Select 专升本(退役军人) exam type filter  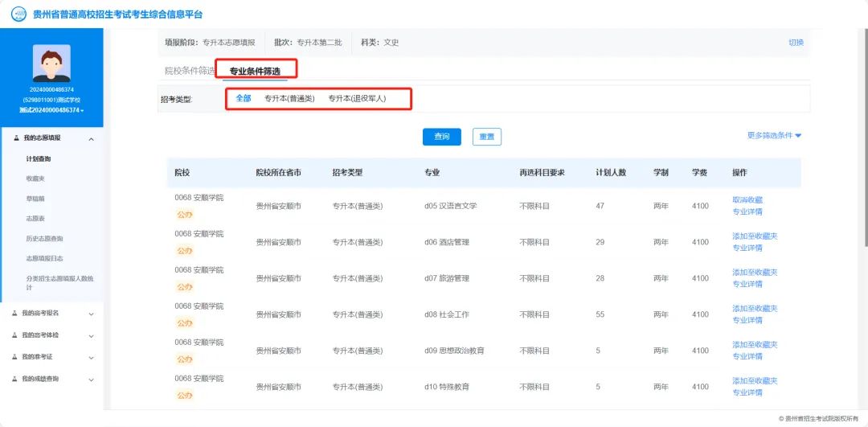[357, 99]
